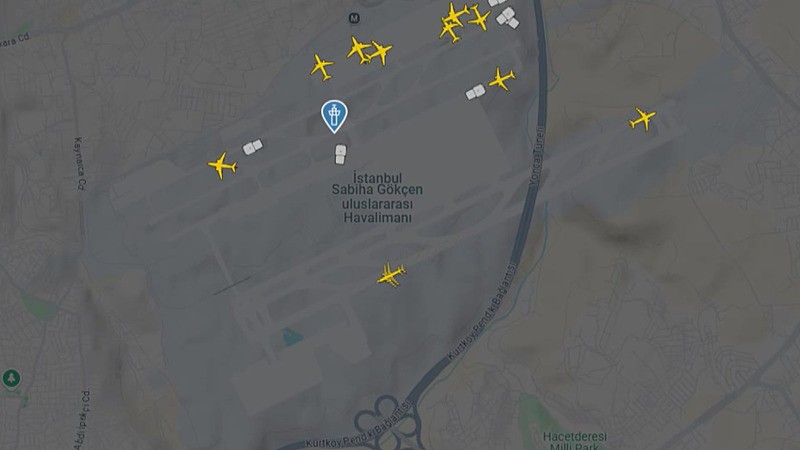Select the single aircraft just above the tower pin
Viewport: 800px width, 450px height.
(x=322, y=67)
